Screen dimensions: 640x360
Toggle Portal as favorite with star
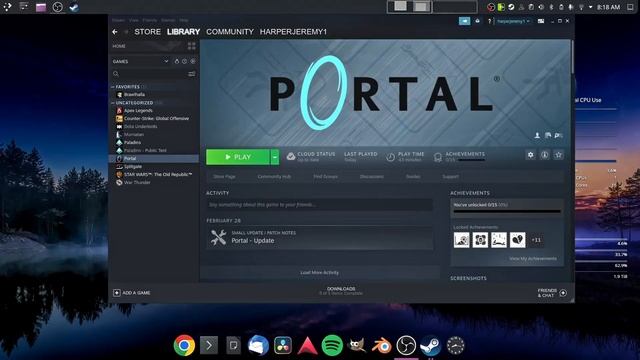[x=559, y=155]
